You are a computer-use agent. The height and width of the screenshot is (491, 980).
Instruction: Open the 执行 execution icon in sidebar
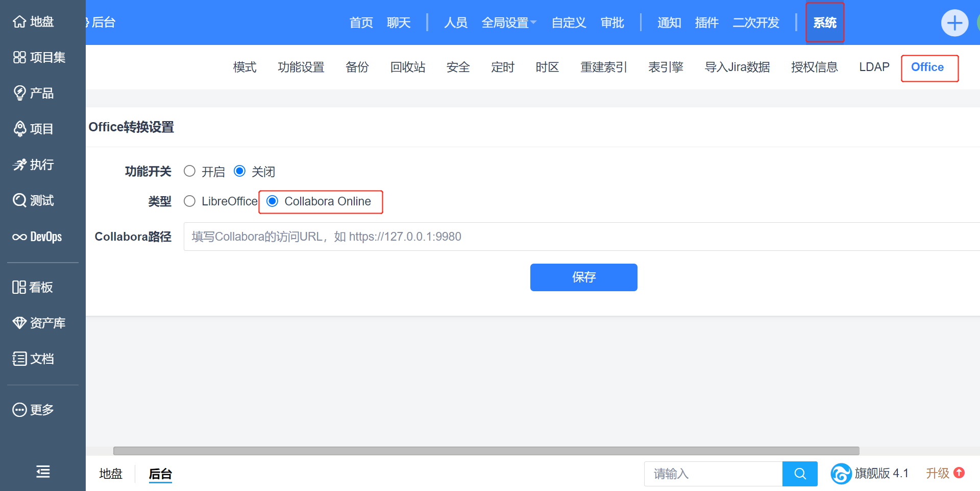click(19, 165)
